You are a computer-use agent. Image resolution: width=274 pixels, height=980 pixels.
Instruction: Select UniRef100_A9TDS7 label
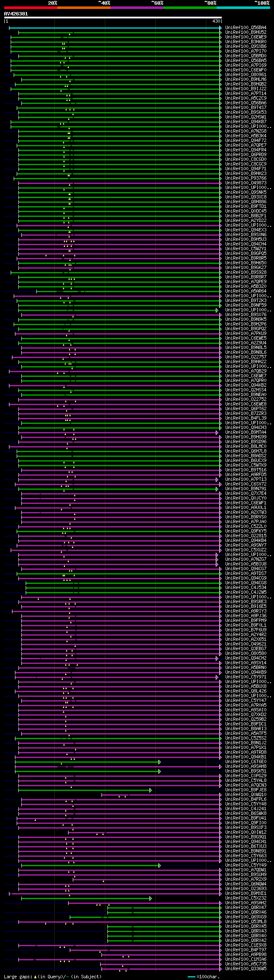(x=246, y=574)
